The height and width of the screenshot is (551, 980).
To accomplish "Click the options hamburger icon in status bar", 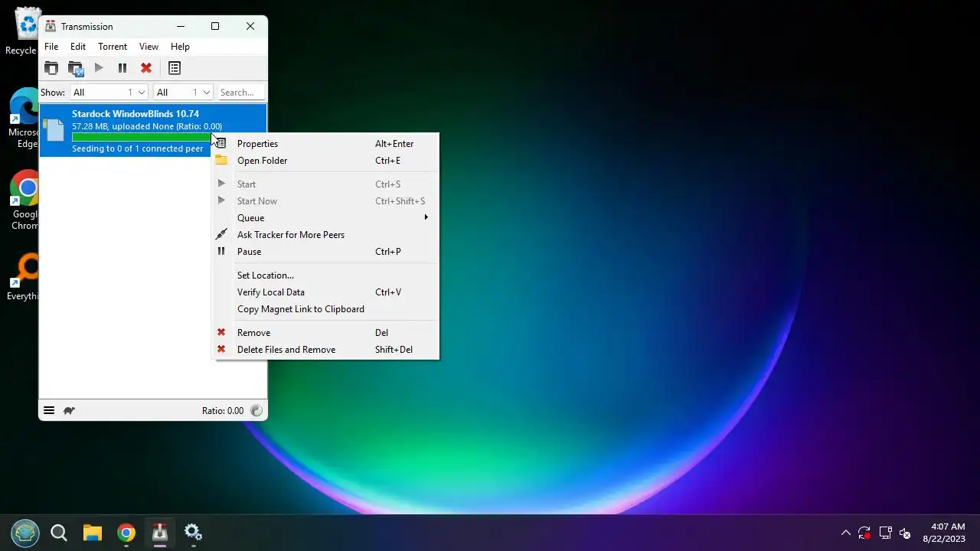I will [48, 410].
